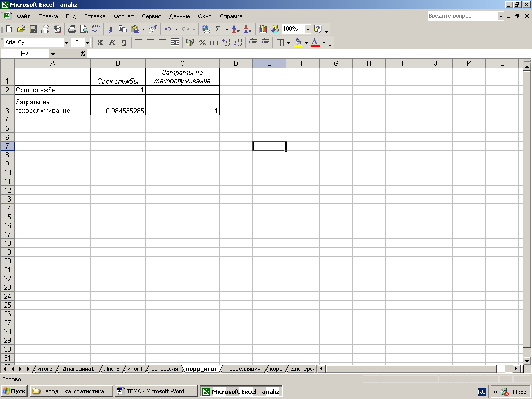This screenshot has width=532, height=399.
Task: Open the undo history dropdown arrow
Action: 176,29
